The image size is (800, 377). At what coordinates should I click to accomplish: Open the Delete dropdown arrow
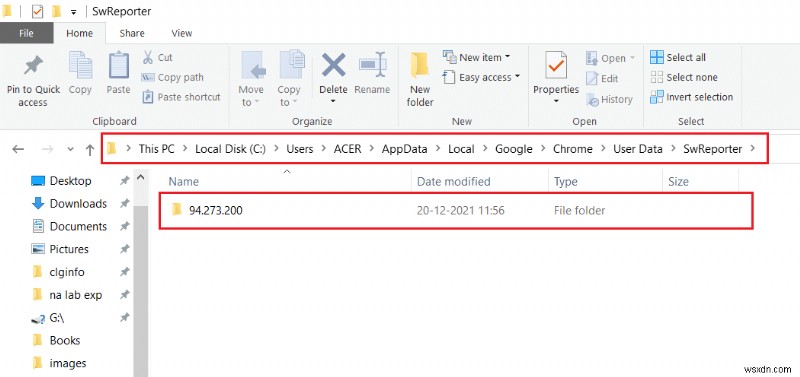333,101
